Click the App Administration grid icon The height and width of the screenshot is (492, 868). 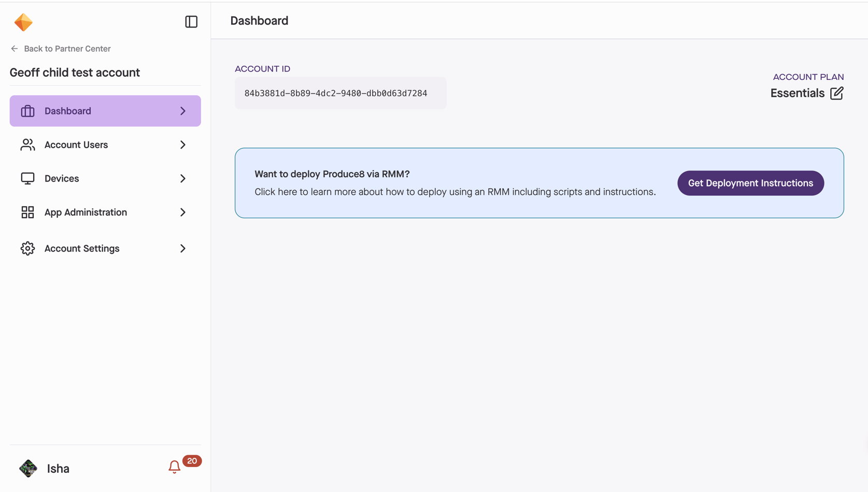coord(27,212)
